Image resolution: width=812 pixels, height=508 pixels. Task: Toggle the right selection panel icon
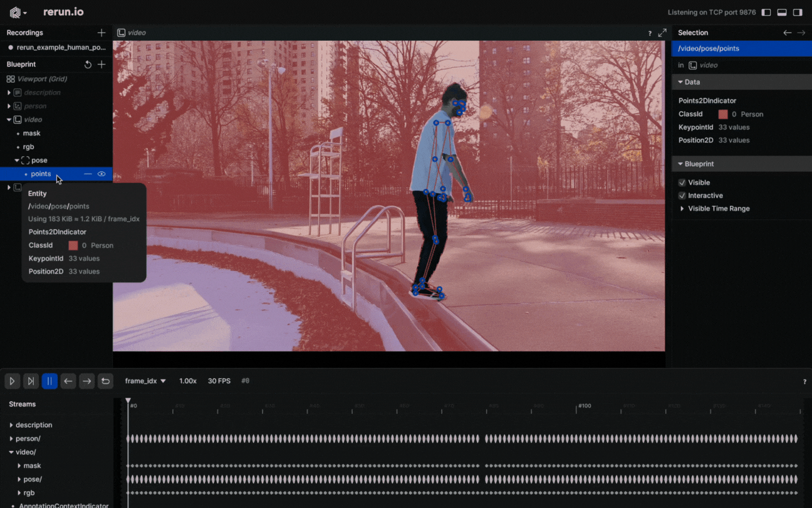[798, 13]
